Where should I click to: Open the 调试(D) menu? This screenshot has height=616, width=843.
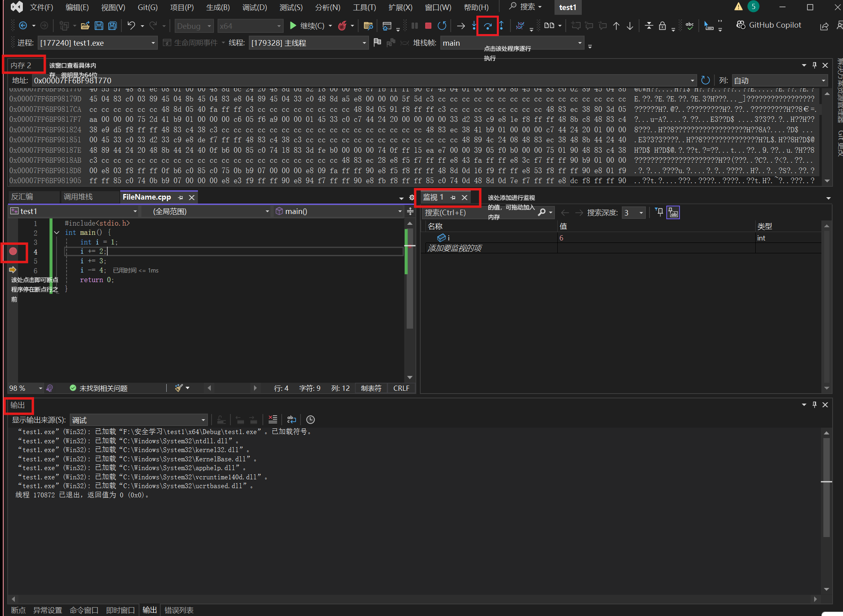[254, 7]
